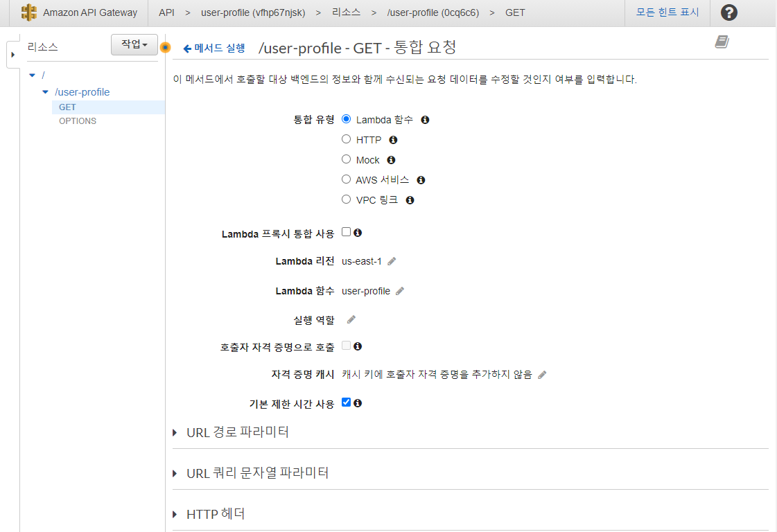Open the documentation book icon
This screenshot has height=532, width=777.
click(x=722, y=42)
